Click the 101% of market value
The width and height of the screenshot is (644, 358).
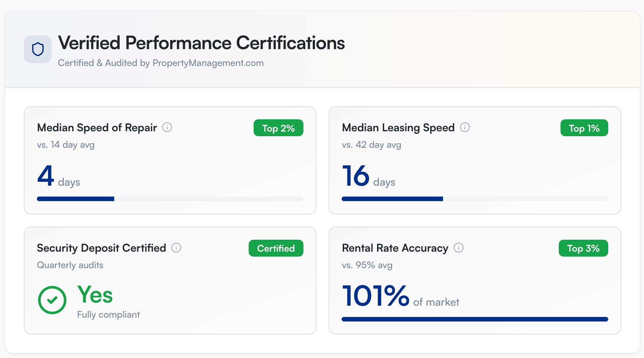coord(400,297)
